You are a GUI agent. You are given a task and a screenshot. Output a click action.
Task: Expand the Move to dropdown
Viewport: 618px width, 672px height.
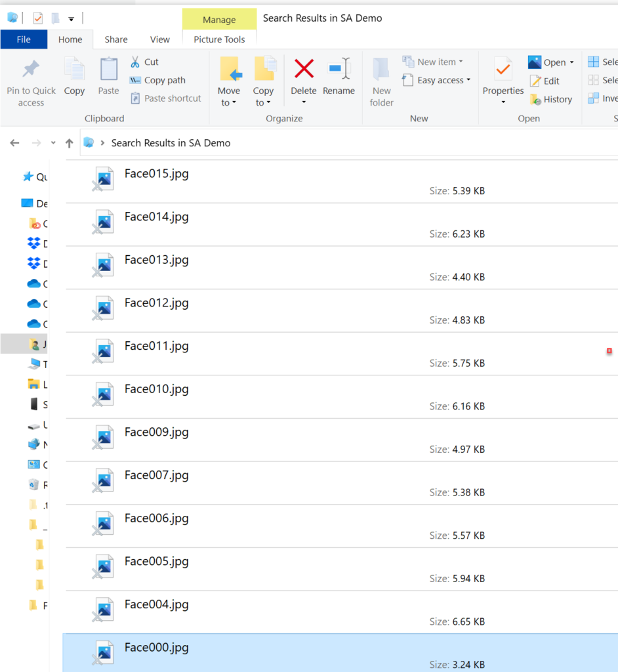[229, 103]
